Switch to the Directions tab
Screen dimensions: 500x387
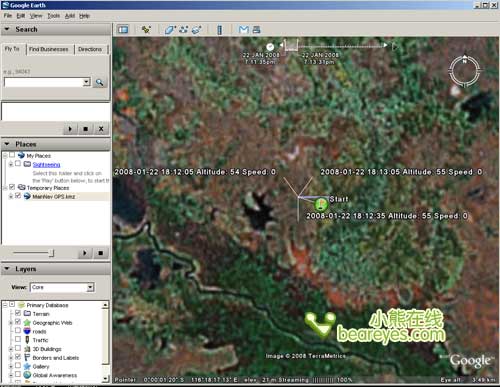pos(90,49)
